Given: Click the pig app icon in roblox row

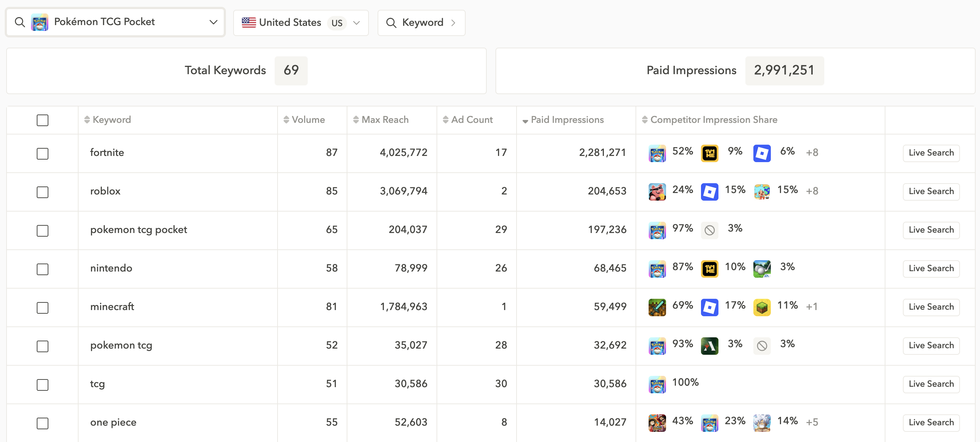Looking at the screenshot, I should [657, 192].
